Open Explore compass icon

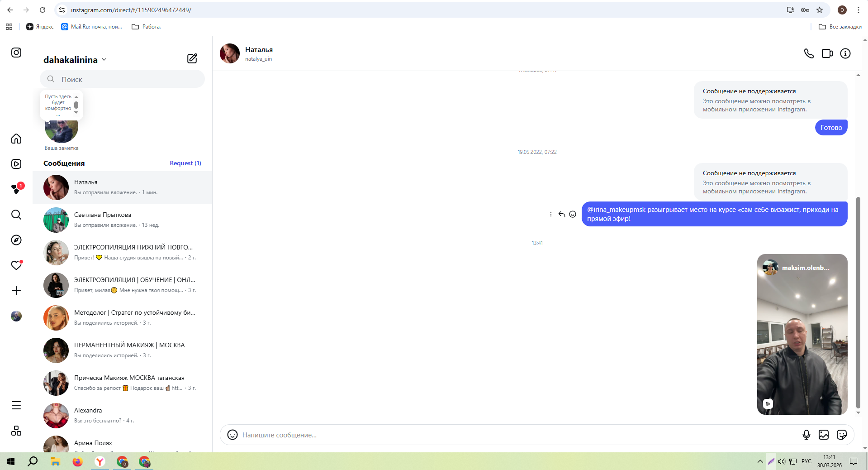tap(16, 240)
